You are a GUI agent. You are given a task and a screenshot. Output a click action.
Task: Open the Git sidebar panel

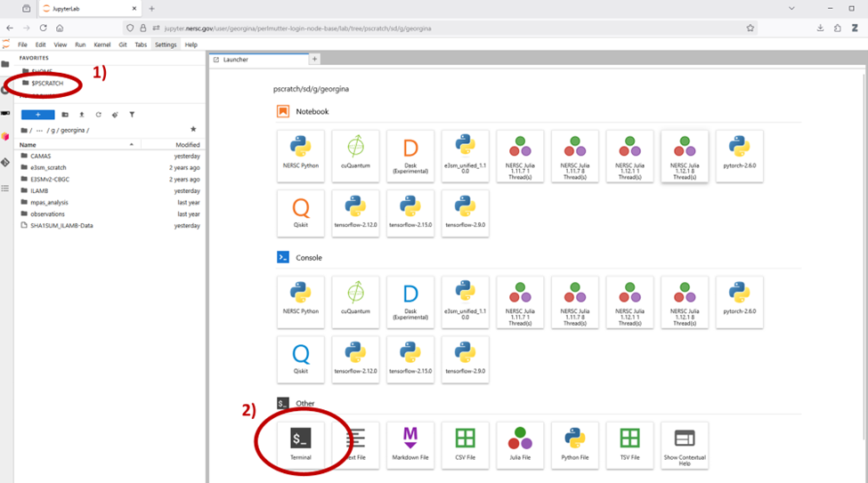coord(5,162)
